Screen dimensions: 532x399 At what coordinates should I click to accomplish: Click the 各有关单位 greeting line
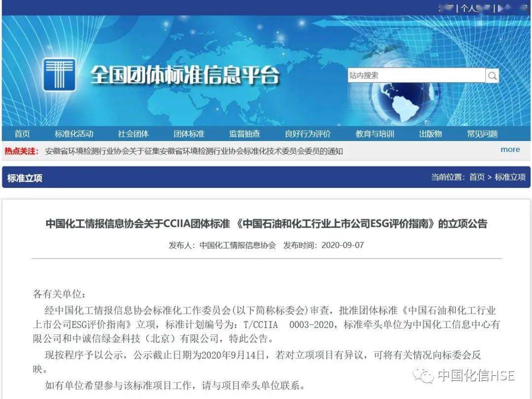click(x=60, y=294)
